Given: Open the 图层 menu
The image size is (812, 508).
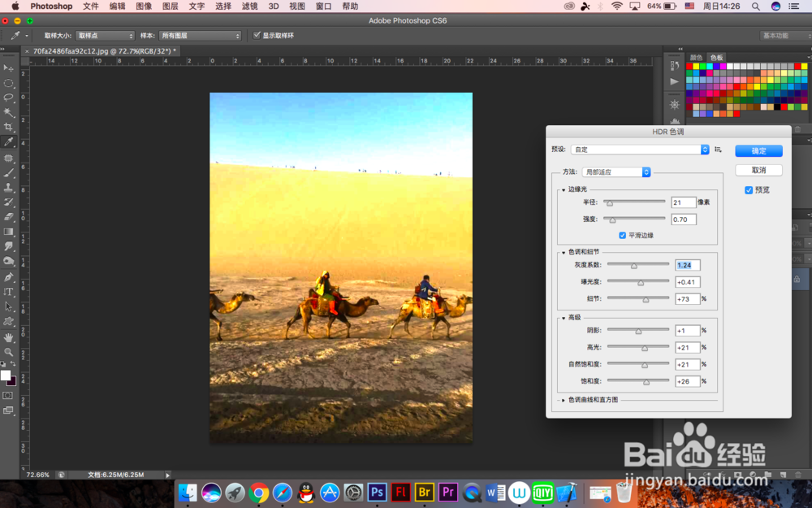Looking at the screenshot, I should click(171, 7).
